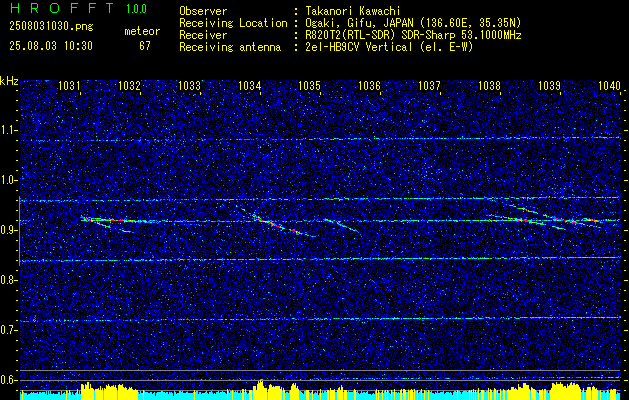Click the 1032 time axis label
This screenshot has width=629, height=400.
(130, 85)
